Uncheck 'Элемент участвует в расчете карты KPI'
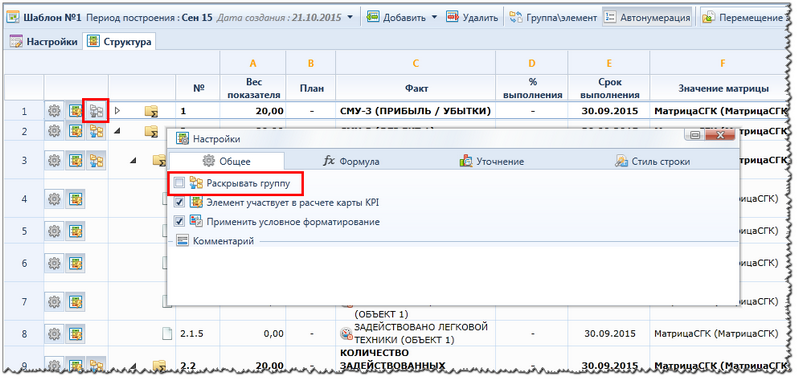The image size is (799, 381). (178, 202)
